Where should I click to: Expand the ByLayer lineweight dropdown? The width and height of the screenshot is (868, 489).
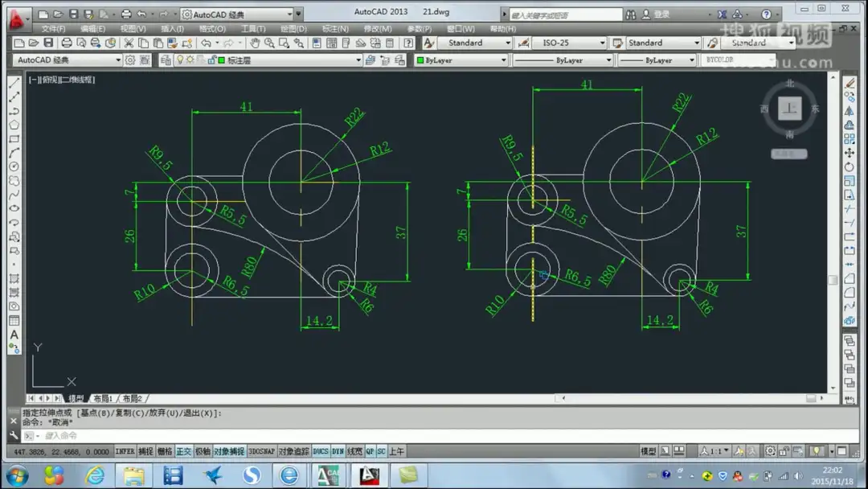(691, 60)
